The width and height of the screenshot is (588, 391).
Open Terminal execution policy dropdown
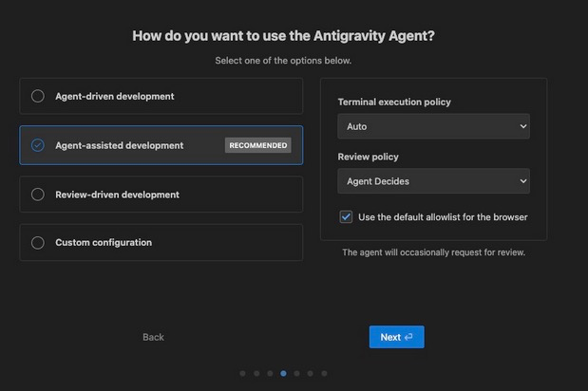point(433,126)
